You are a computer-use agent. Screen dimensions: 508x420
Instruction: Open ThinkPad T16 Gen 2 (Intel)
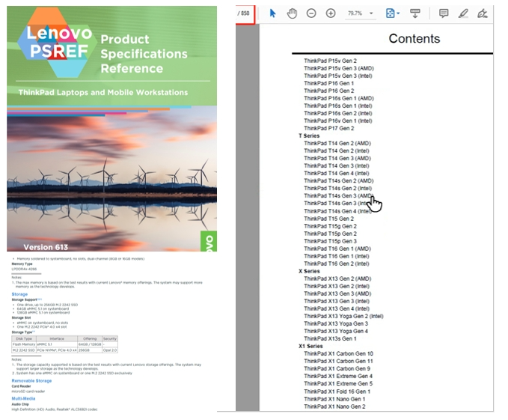336,264
